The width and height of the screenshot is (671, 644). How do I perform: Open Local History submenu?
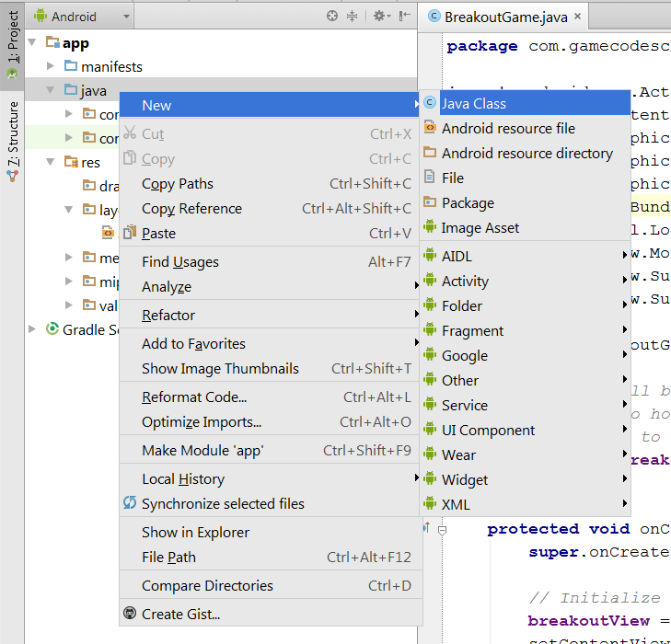click(x=270, y=479)
